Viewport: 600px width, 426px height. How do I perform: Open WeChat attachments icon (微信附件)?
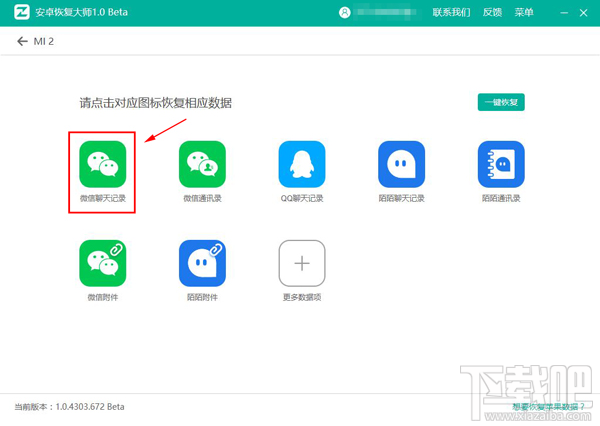(103, 263)
